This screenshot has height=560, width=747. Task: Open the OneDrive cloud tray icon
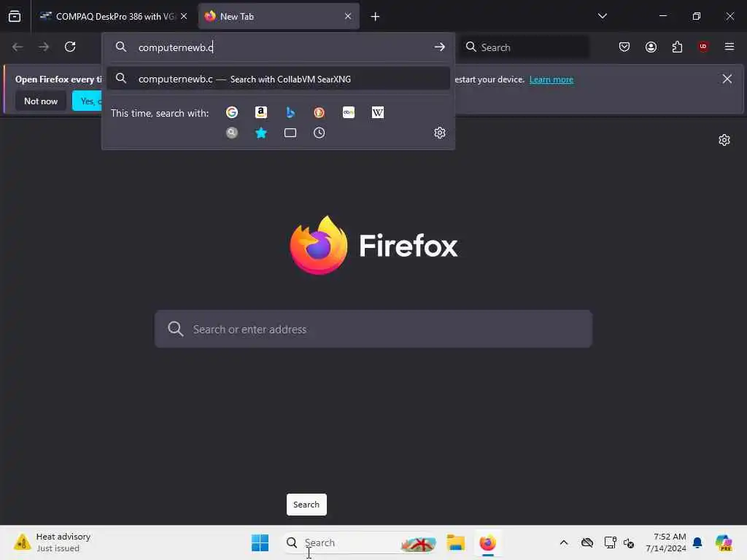[x=587, y=542]
